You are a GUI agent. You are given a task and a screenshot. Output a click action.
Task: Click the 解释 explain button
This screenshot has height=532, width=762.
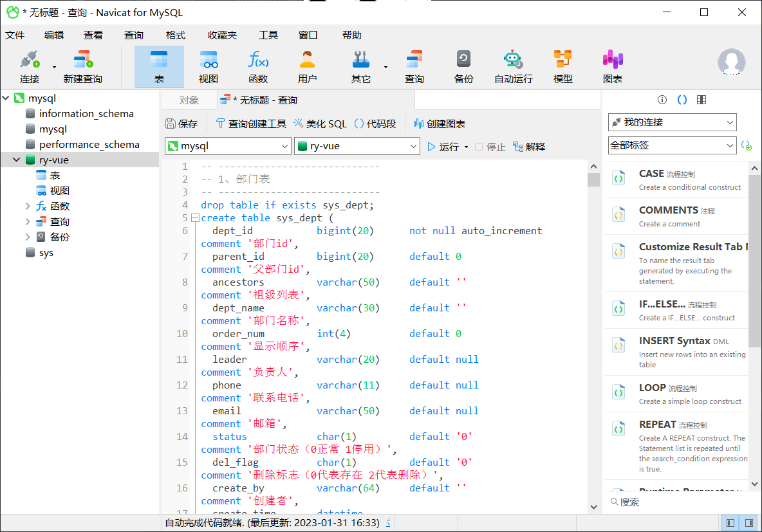(529, 147)
